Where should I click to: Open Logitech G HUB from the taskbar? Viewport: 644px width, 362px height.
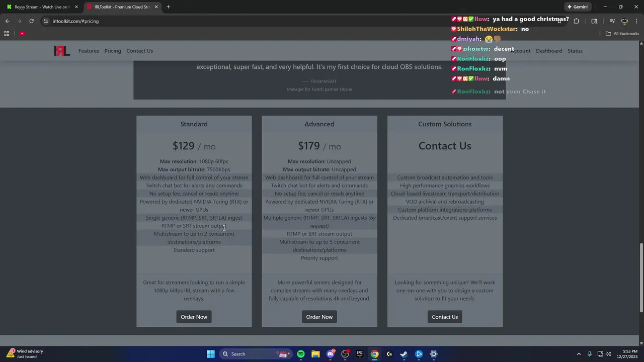(389, 354)
